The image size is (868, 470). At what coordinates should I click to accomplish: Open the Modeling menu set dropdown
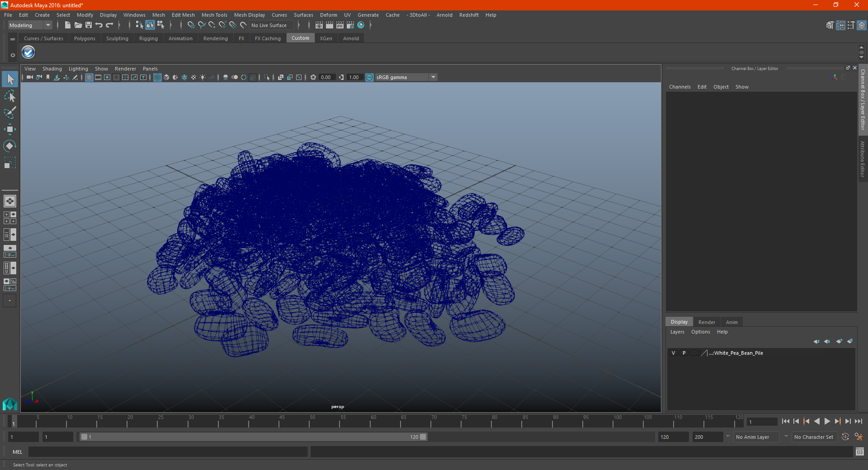coord(30,25)
